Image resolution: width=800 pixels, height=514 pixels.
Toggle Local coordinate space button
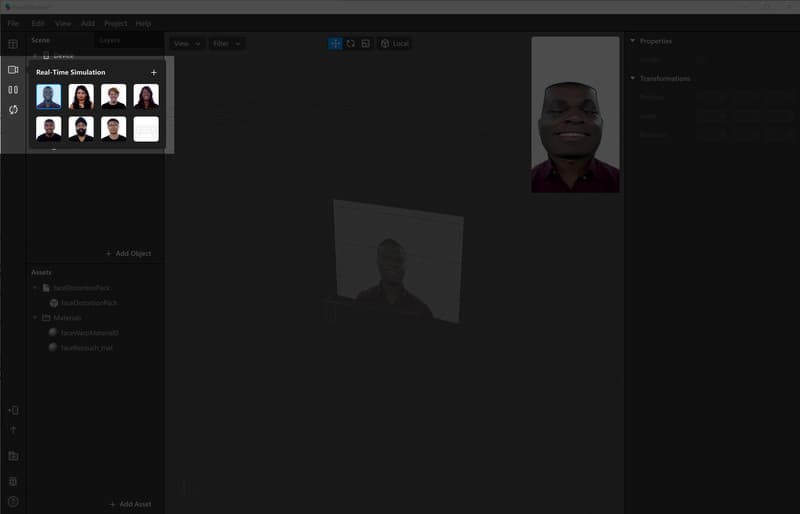click(x=395, y=44)
